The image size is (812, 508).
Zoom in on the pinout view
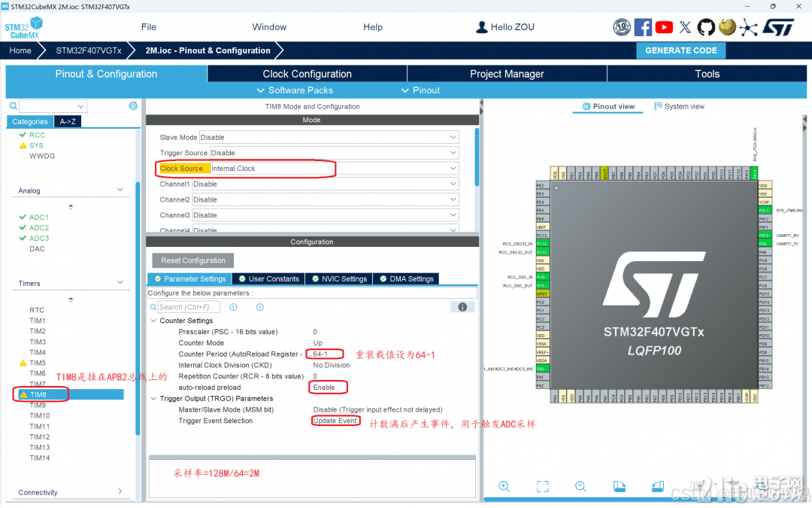[504, 486]
